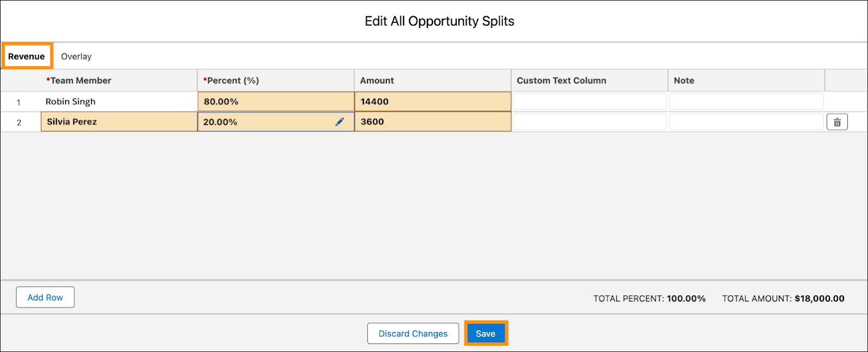The height and width of the screenshot is (352, 868).
Task: Click the Amount column header
Action: pos(432,80)
